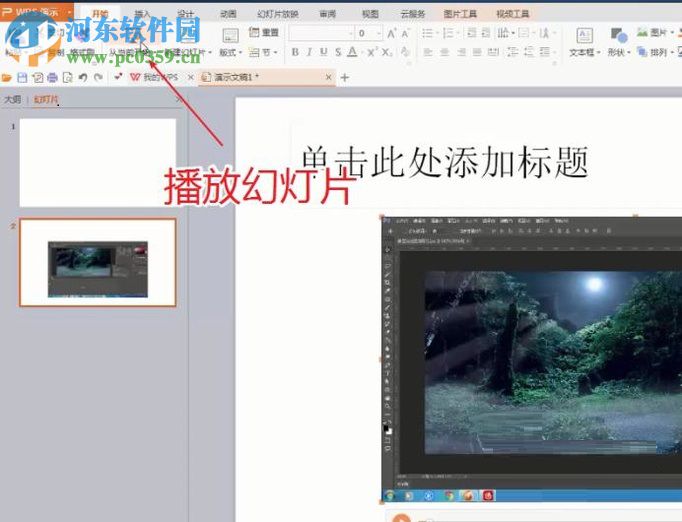
Task: Open the 视频工具 (Video Tools) tab
Action: point(512,13)
